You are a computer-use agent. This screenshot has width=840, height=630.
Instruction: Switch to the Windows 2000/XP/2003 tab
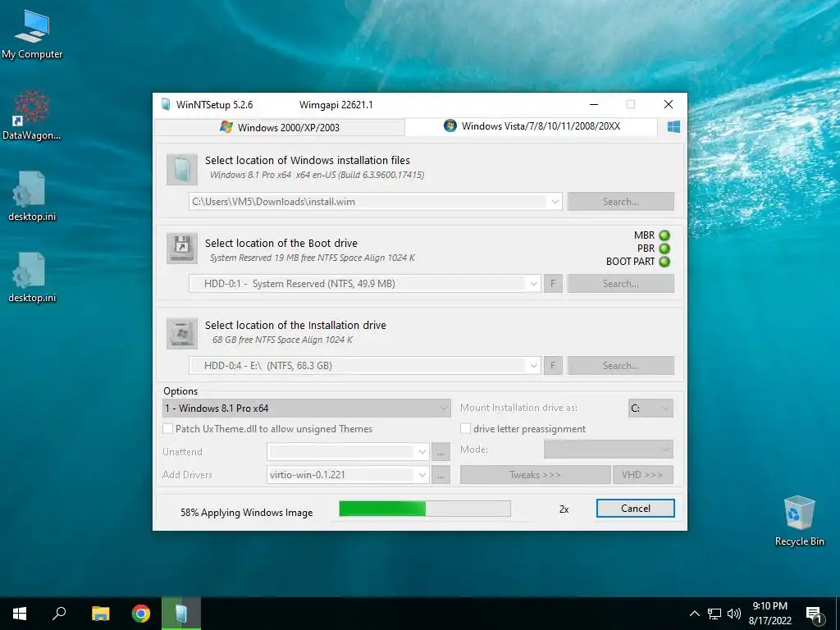(279, 127)
